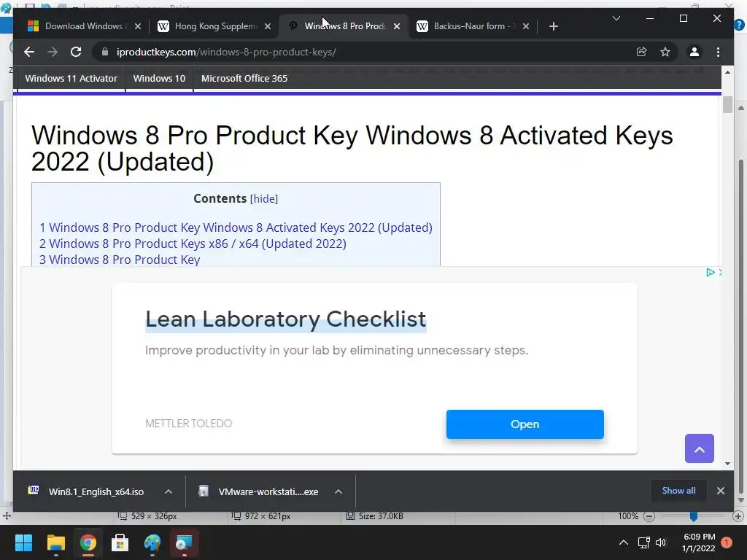Open Microsoft Office 365 menu item
The image size is (747, 560).
[x=244, y=79]
